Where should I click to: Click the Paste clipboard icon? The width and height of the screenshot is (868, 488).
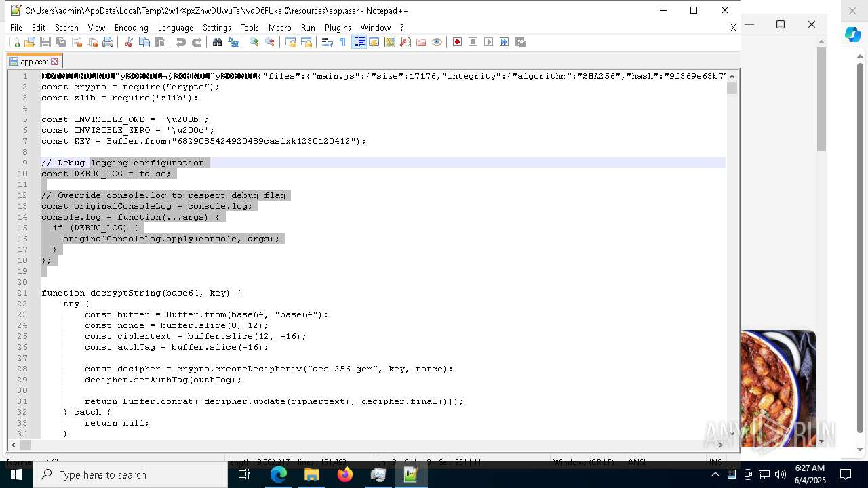tap(160, 42)
